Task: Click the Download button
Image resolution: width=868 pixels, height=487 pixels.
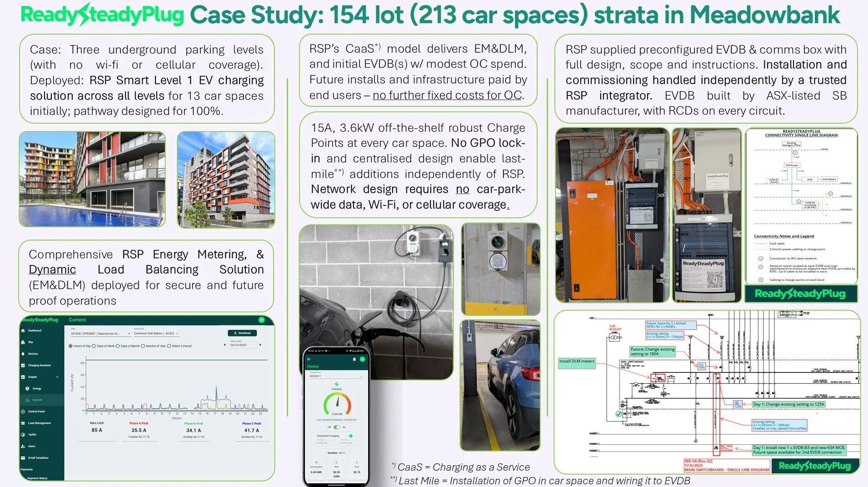Action: [x=242, y=333]
